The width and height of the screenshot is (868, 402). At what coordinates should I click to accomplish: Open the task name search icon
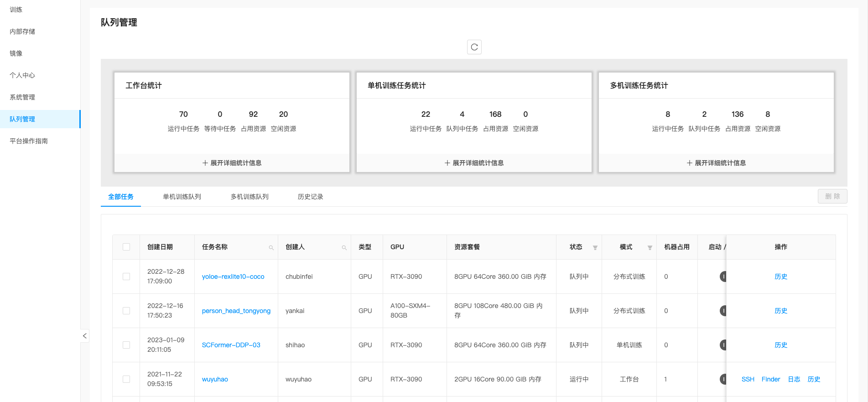(271, 248)
